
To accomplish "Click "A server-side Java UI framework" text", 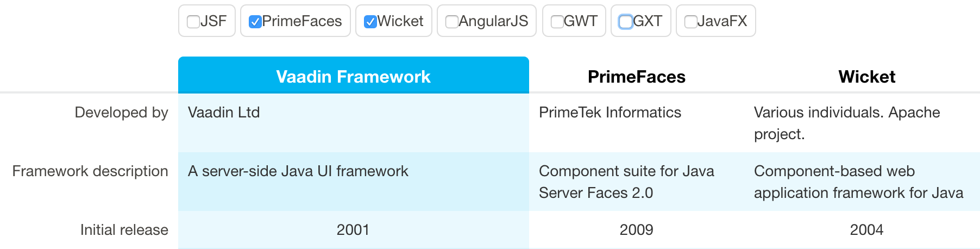I will click(x=298, y=171).
